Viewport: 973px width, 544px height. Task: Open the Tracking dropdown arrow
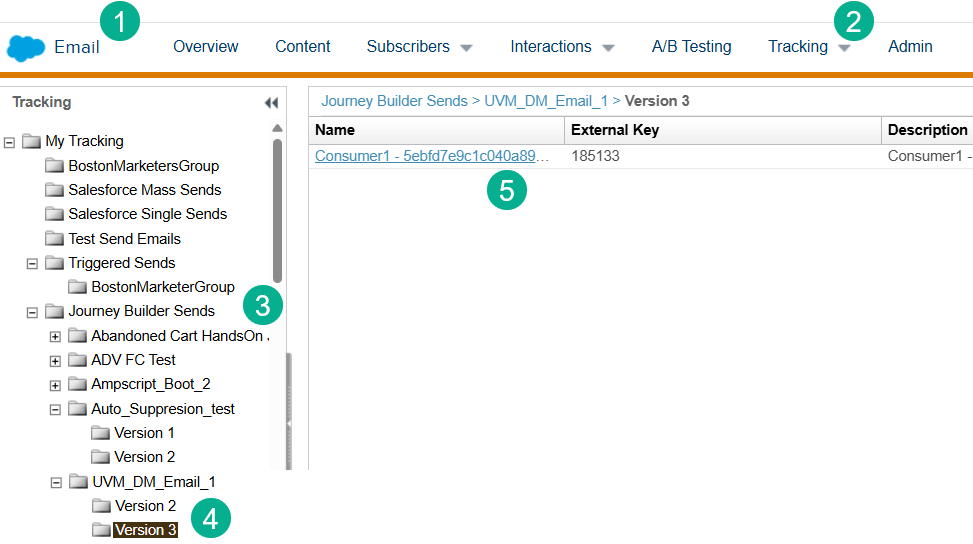click(844, 48)
